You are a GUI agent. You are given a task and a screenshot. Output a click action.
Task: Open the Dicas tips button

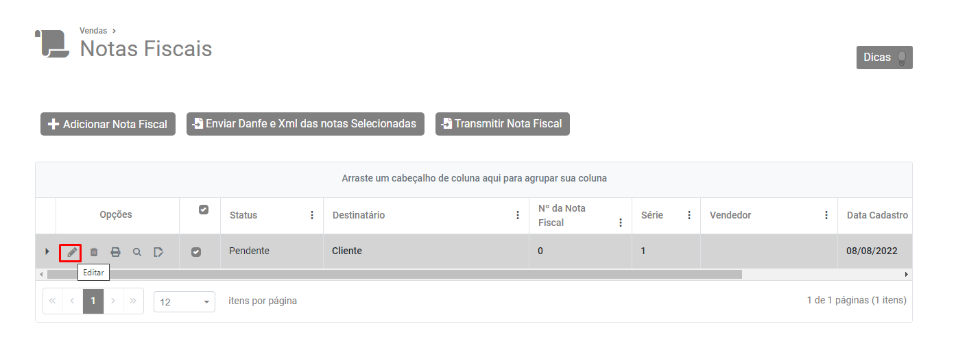[x=884, y=58]
